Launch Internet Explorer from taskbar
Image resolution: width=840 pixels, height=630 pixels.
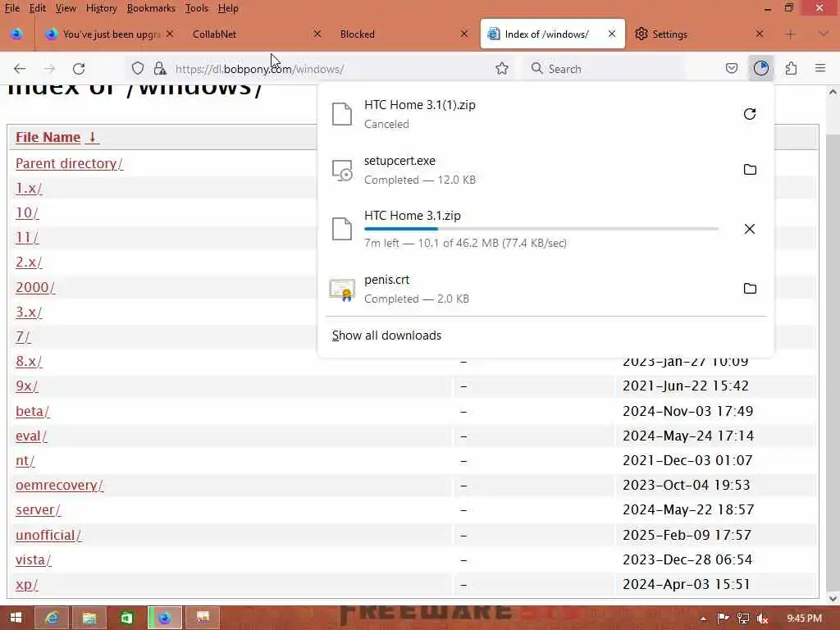point(52,618)
